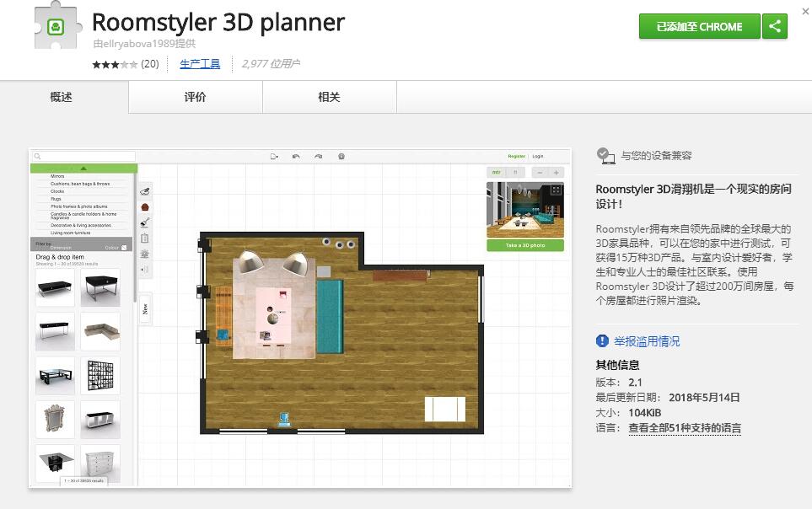The height and width of the screenshot is (509, 812).
Task: Open the Colour filter swatch
Action: (124, 248)
